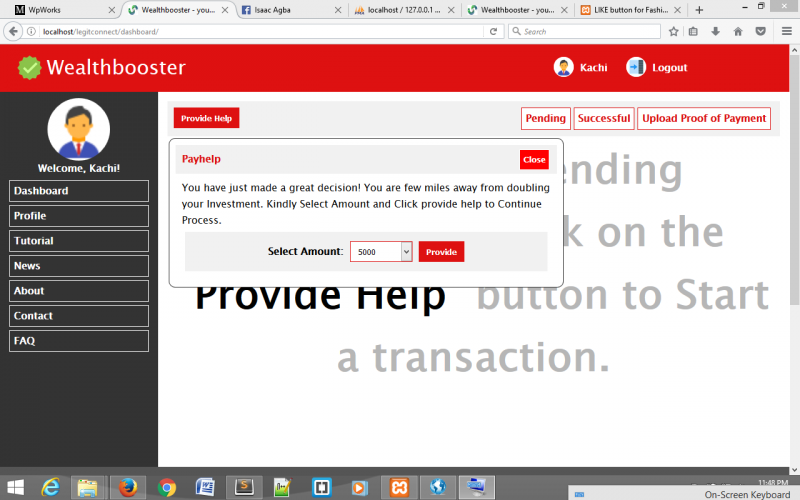800x500 pixels.
Task: Click the Wealthbooster title text
Action: click(x=116, y=67)
